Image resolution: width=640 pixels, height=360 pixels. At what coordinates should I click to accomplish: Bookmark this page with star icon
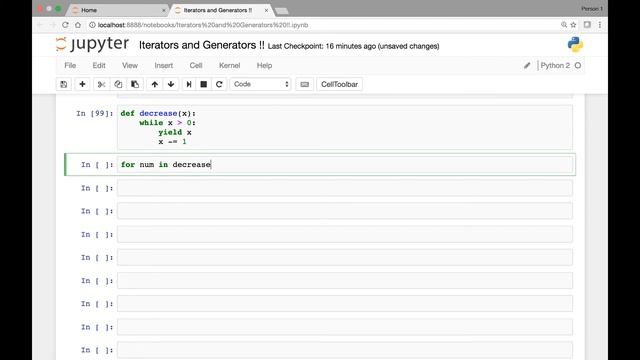point(573,25)
